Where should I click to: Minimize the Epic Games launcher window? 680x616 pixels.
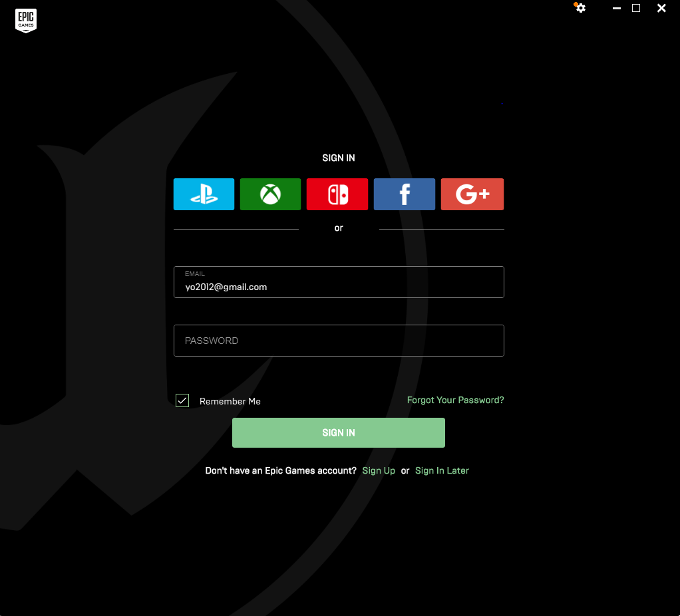point(616,8)
